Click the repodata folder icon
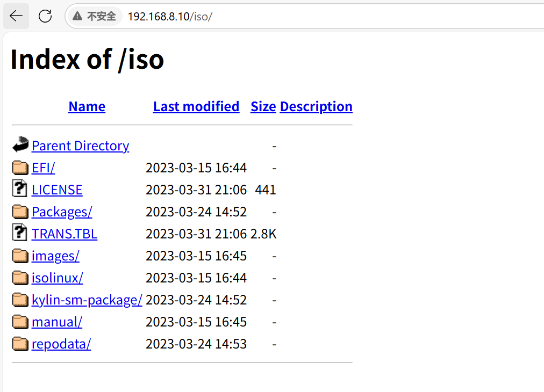This screenshot has height=392, width=544. (20, 344)
